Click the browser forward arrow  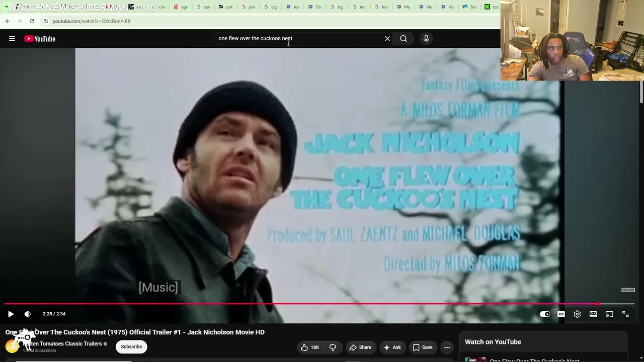(x=20, y=21)
